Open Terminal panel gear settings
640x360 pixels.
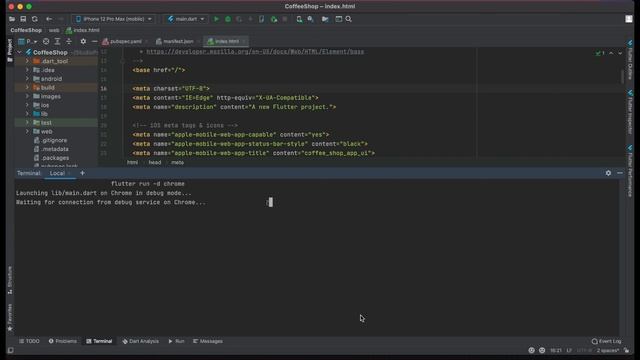point(608,173)
